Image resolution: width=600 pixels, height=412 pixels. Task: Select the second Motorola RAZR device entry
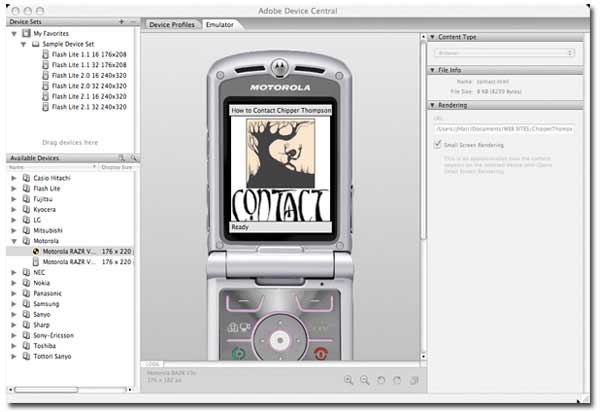point(68,262)
